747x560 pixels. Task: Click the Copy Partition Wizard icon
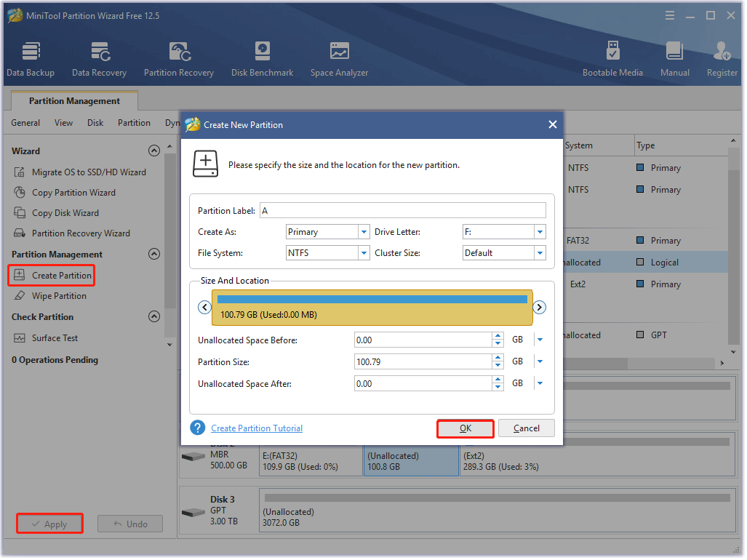click(x=20, y=193)
